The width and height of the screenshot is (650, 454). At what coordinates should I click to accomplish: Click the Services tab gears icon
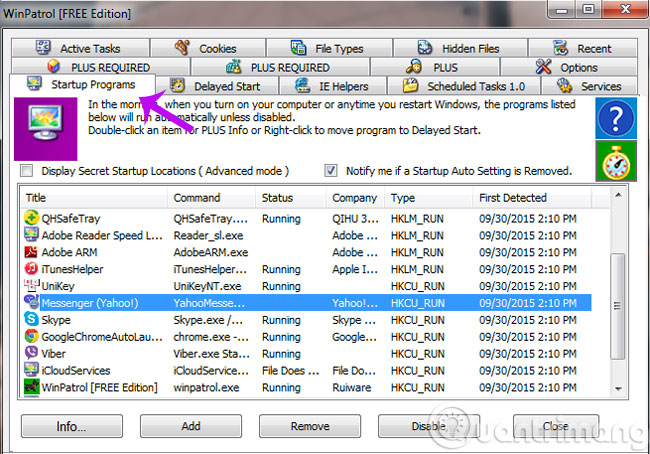click(x=564, y=86)
